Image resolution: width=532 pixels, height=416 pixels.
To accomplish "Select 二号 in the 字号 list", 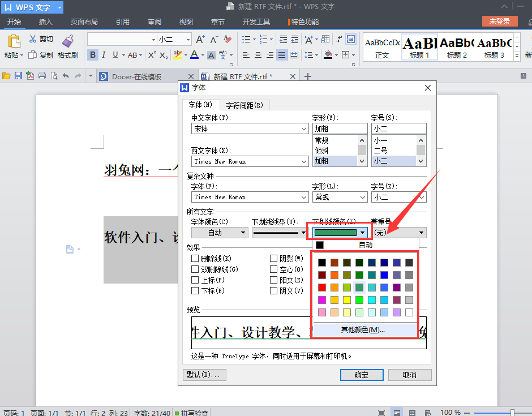I will (393, 151).
